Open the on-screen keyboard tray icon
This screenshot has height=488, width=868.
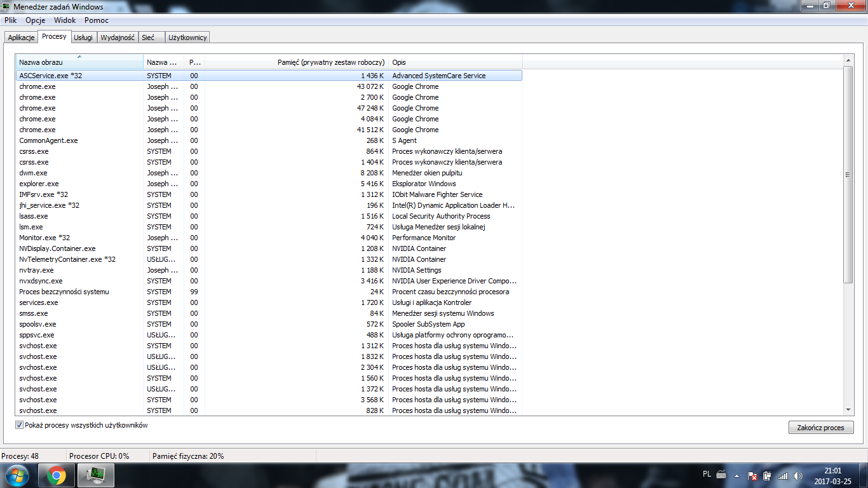tap(721, 475)
